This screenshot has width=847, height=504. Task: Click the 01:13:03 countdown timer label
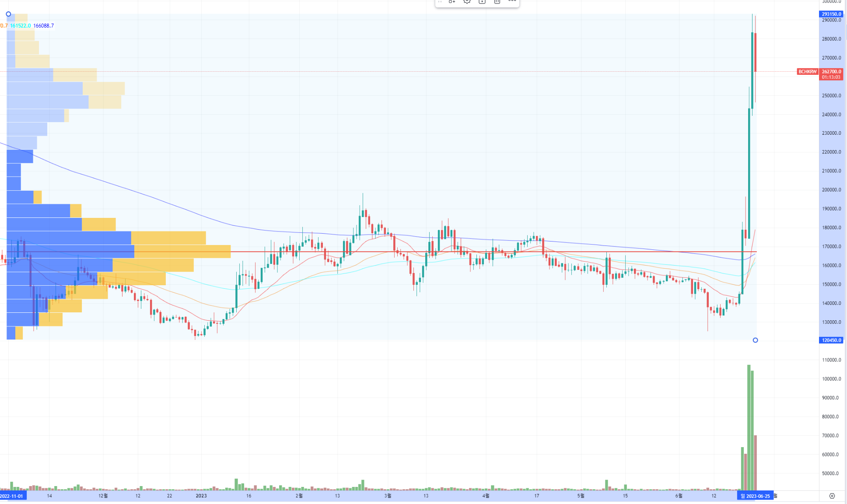click(x=831, y=77)
